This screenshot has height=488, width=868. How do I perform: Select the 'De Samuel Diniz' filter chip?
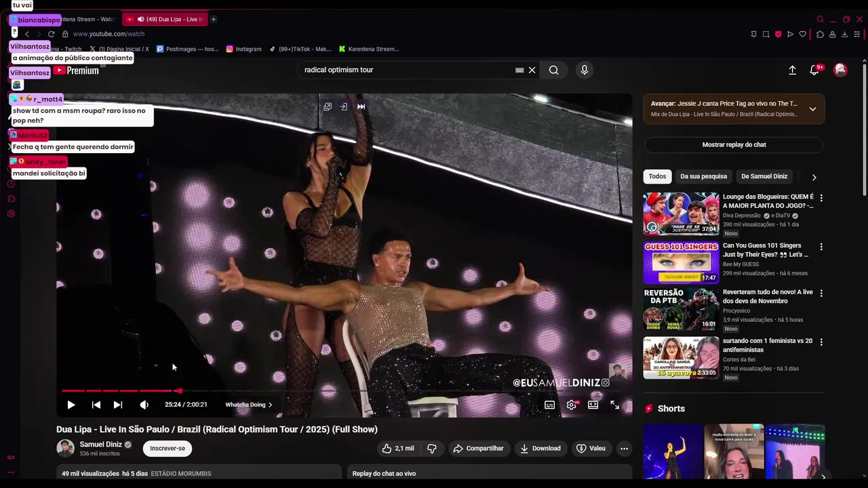764,176
